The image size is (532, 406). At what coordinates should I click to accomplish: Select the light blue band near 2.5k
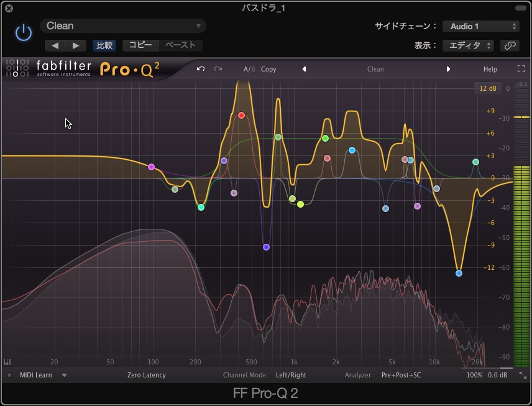click(352, 150)
